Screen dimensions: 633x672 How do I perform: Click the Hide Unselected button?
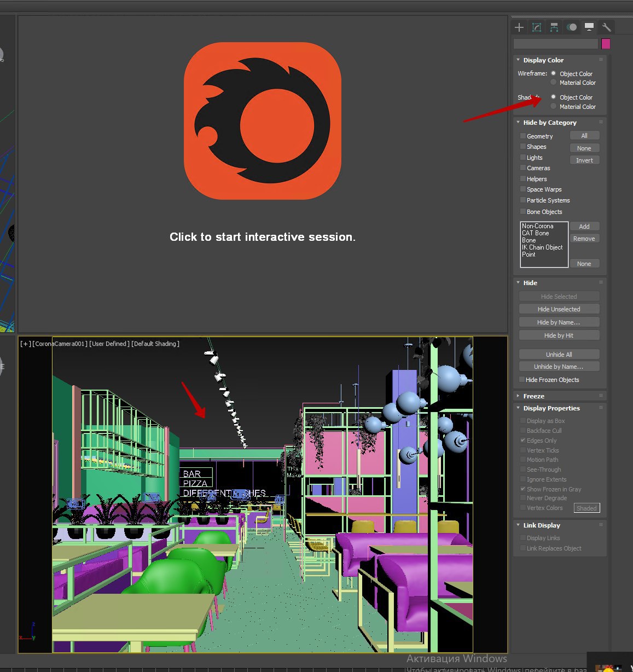(x=559, y=309)
